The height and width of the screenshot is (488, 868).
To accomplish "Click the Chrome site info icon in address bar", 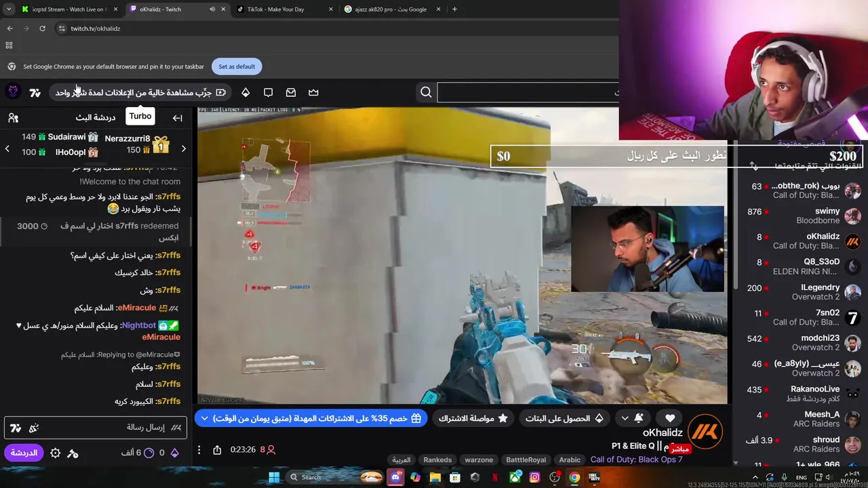I will [x=62, y=28].
